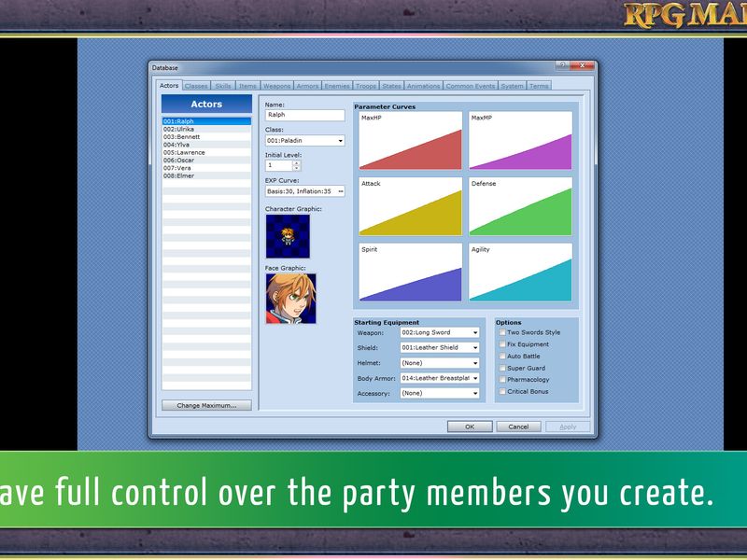
Task: Select actor 002:Ulrika in the list
Action: [x=206, y=129]
